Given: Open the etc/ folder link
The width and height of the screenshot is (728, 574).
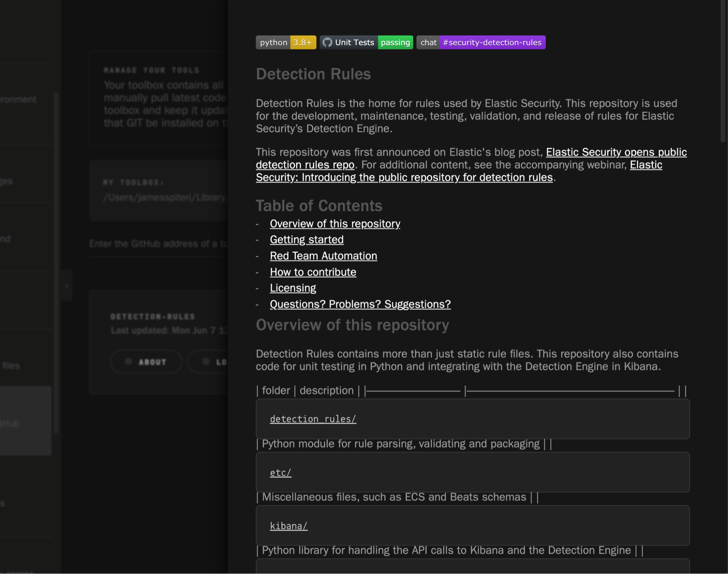Looking at the screenshot, I should tap(280, 473).
